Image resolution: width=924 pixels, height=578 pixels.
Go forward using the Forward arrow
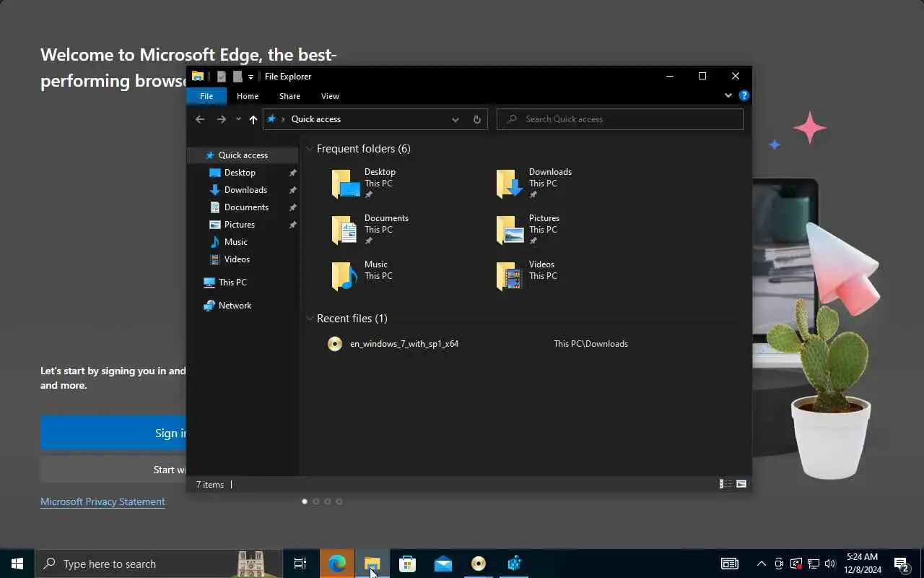[222, 119]
